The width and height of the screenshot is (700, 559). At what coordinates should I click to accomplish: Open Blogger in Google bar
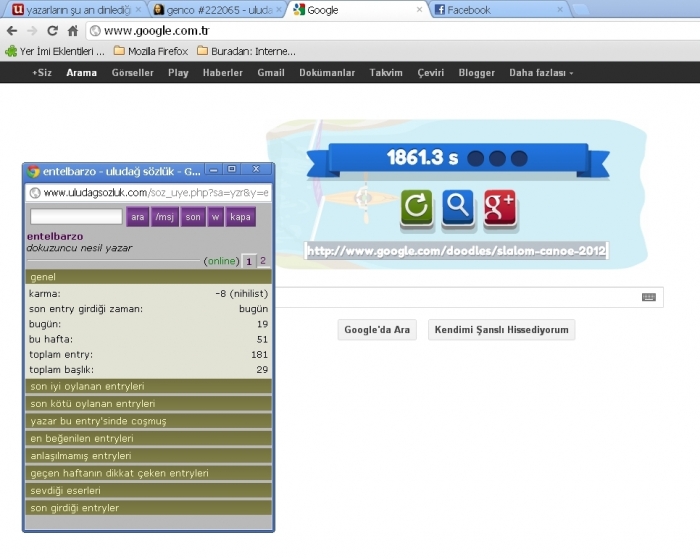pyautogui.click(x=477, y=73)
